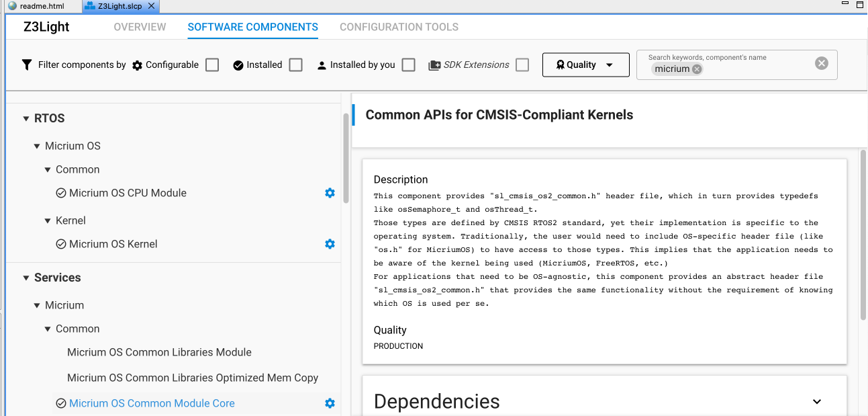Collapse the RTOS tree category

pyautogui.click(x=26, y=119)
